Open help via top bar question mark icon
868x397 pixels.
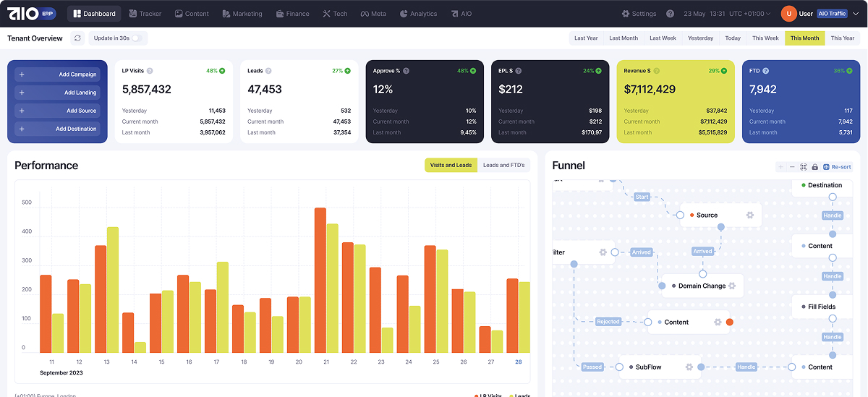pyautogui.click(x=670, y=14)
